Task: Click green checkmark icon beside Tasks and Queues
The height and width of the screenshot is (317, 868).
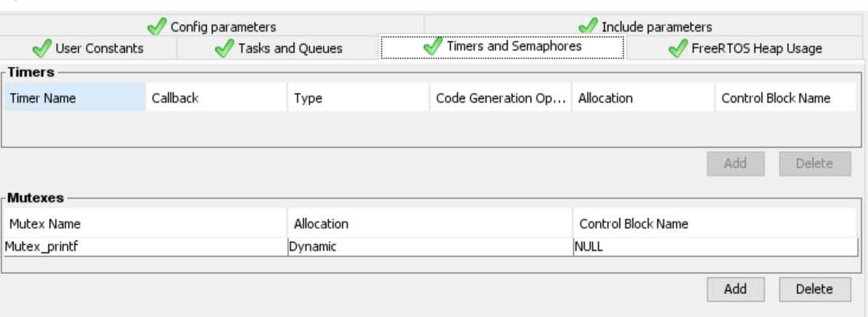Action: [x=225, y=49]
